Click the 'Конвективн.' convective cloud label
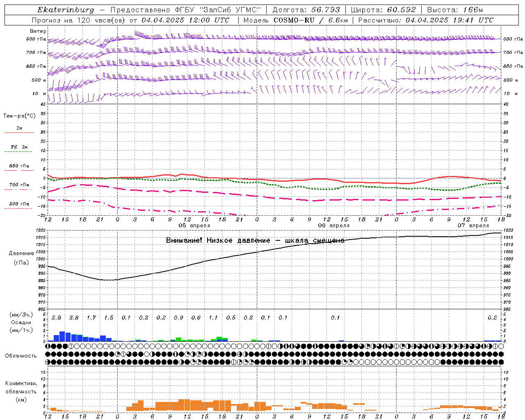 (x=21, y=383)
